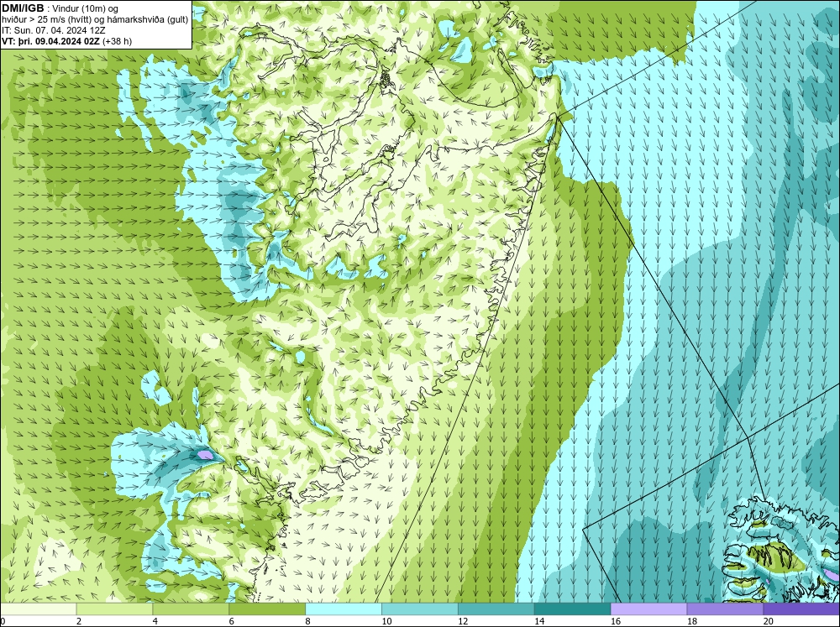Click the DMI/IGB title text
Image resolution: width=840 pixels, height=627 pixels.
pos(23,8)
